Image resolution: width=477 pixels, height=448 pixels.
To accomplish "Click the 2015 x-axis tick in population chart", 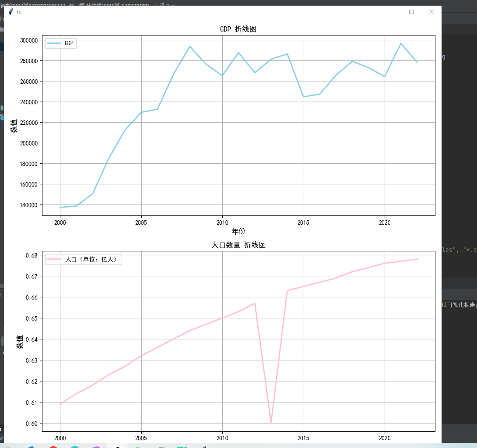I will pos(304,438).
